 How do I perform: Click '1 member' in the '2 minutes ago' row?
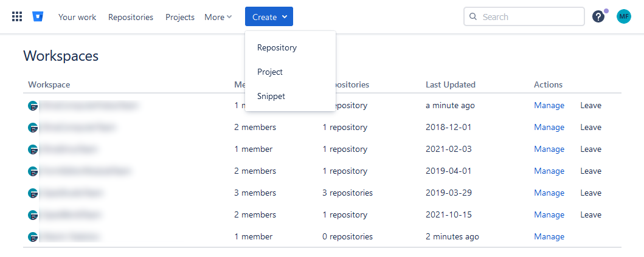coord(254,236)
